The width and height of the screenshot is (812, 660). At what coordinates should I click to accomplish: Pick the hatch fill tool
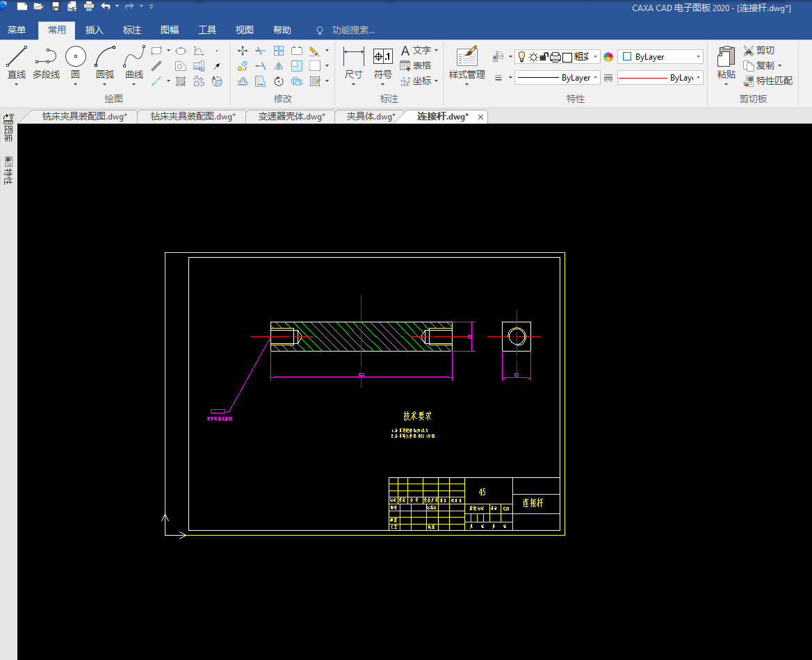coord(180,81)
